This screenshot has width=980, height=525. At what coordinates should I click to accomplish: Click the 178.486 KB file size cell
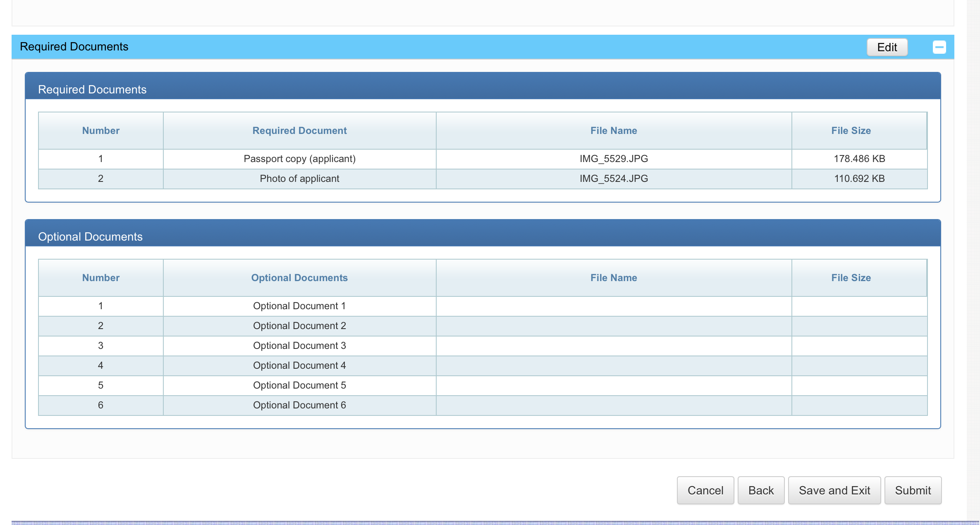tap(859, 159)
